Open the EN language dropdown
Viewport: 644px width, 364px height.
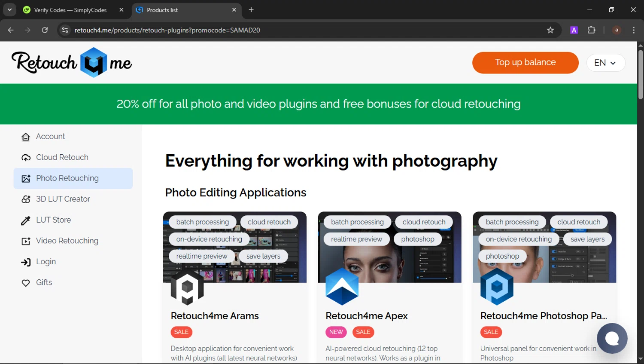606,63
